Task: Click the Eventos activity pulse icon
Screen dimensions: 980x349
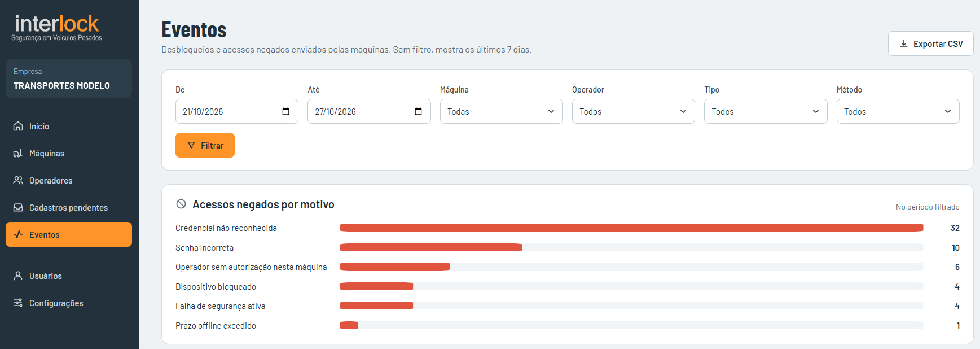Action: tap(18, 234)
